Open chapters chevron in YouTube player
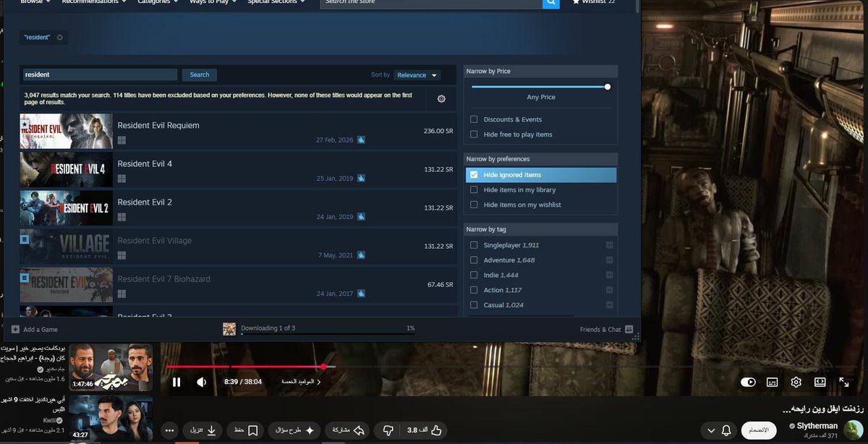868x444 pixels. coord(319,382)
